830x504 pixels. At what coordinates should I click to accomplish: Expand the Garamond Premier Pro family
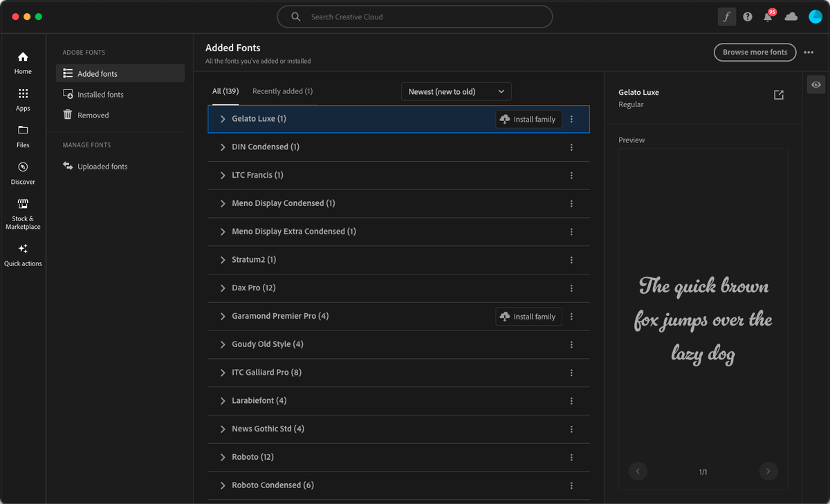pos(221,316)
